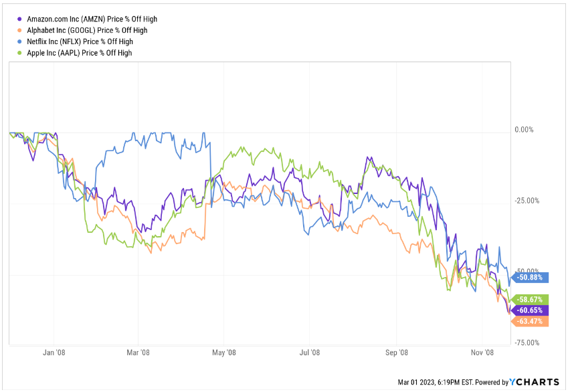Toggle Apple Inc (AAPL) legend label
The height and width of the screenshot is (392, 568).
[x=80, y=52]
